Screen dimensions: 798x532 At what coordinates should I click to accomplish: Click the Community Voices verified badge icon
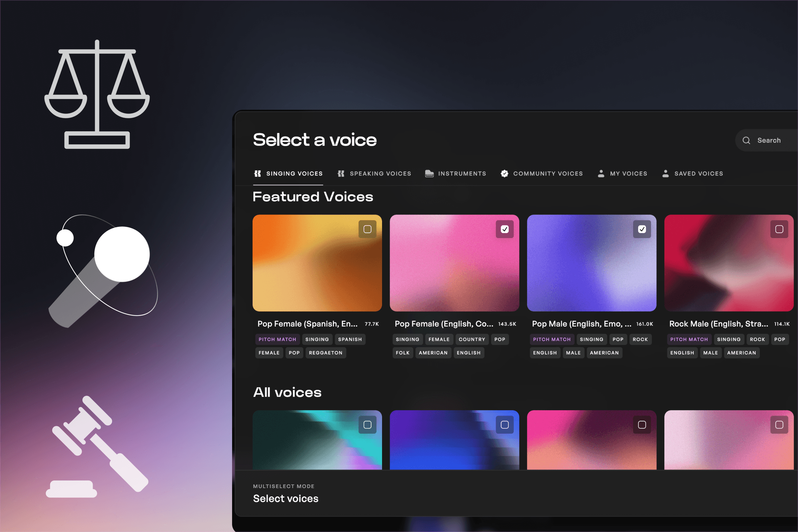pyautogui.click(x=504, y=174)
